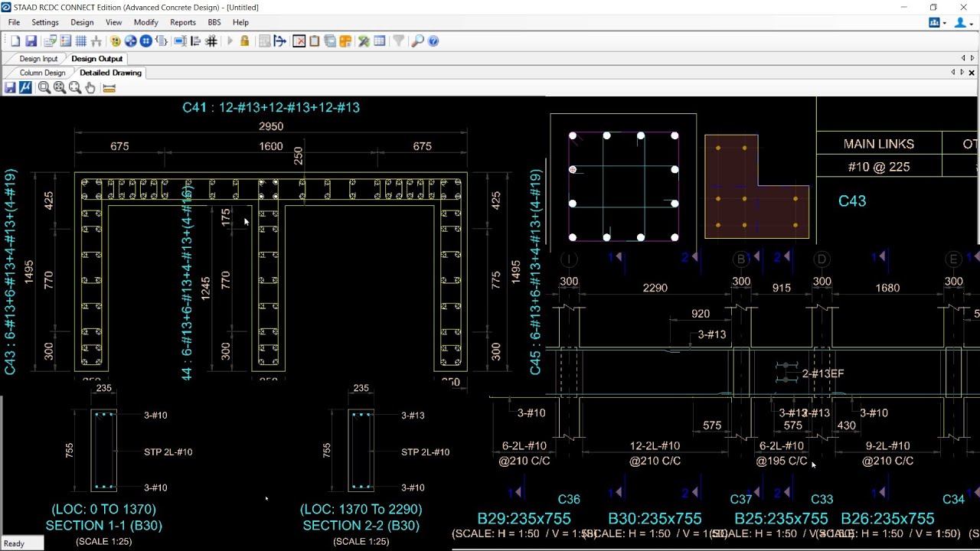Click the 'B29:235x755' beam label
The width and height of the screenshot is (980, 551).
524,519
